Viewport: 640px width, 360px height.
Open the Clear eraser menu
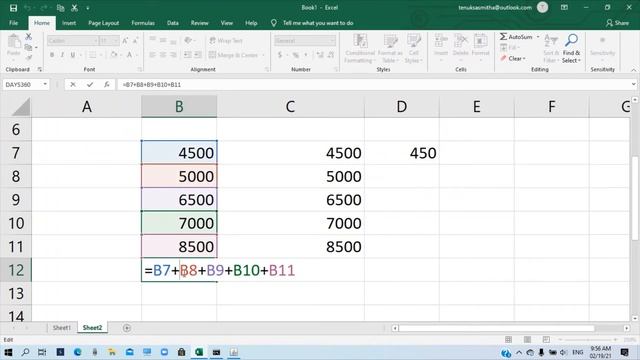click(x=513, y=58)
